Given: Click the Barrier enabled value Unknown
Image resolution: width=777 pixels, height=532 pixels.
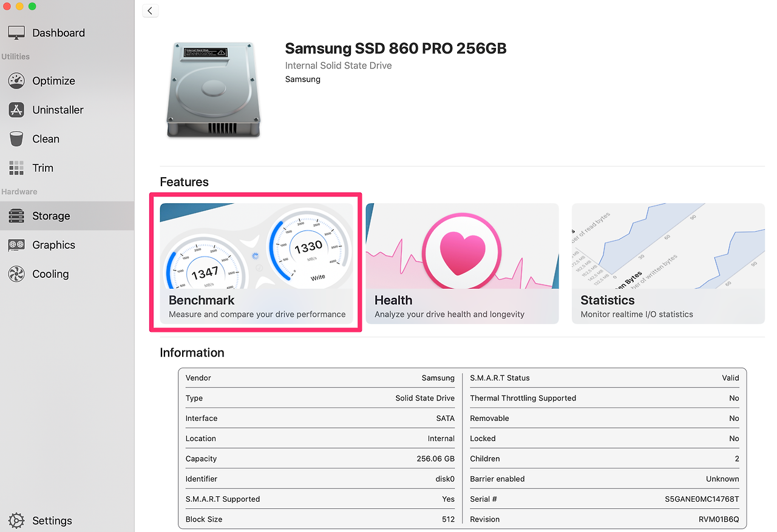Looking at the screenshot, I should (722, 479).
